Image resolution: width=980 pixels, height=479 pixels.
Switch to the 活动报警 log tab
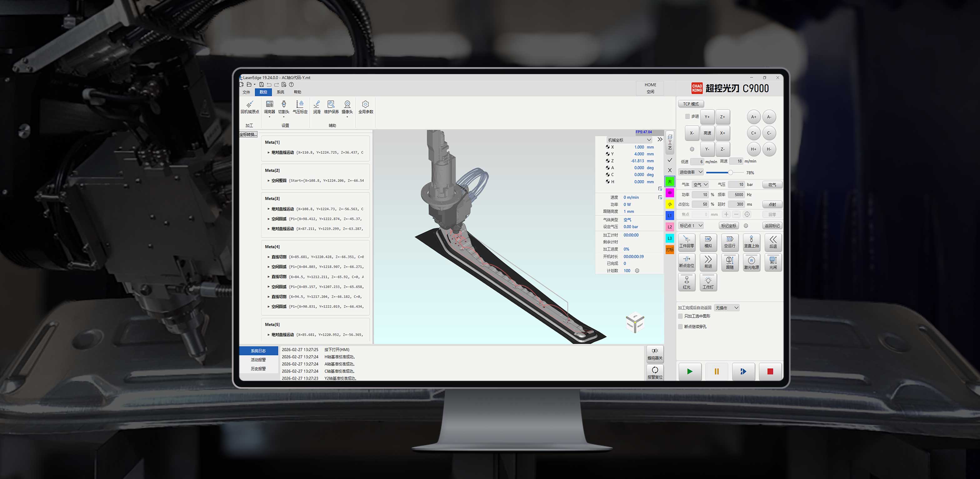(258, 360)
